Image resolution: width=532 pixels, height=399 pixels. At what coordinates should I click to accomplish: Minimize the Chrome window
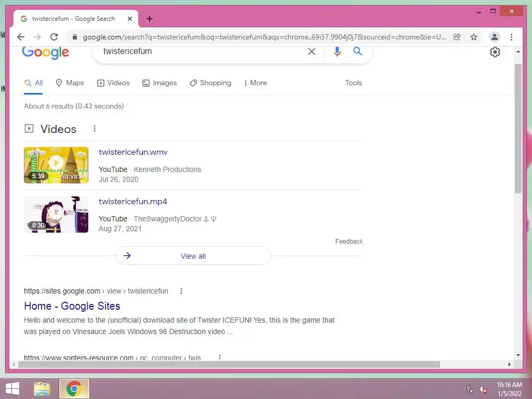[x=478, y=11]
